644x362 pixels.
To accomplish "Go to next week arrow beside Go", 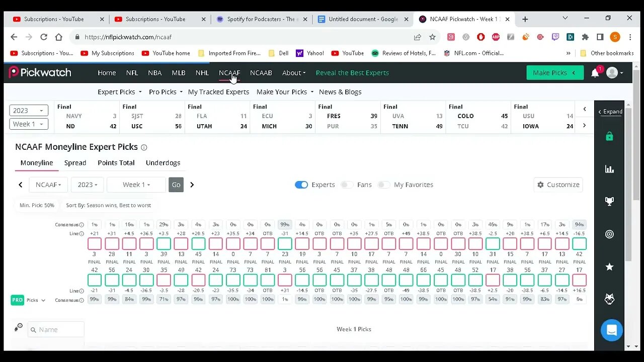I will tap(192, 185).
